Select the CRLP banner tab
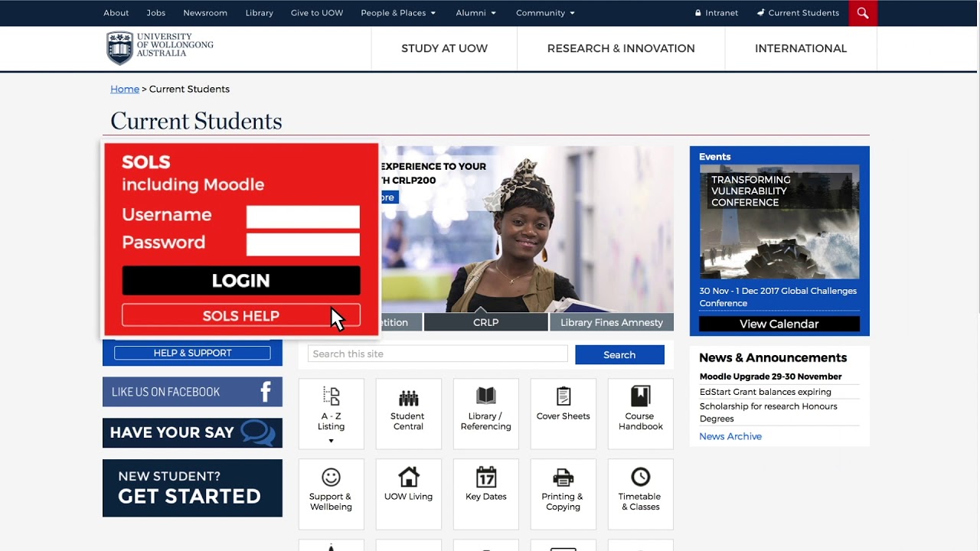 tap(485, 322)
